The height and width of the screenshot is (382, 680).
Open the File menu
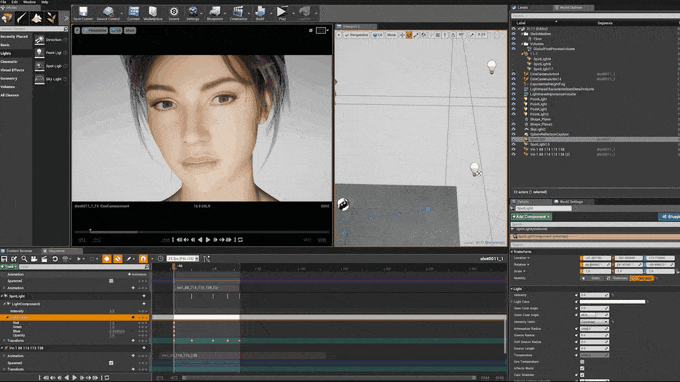(3, 2)
